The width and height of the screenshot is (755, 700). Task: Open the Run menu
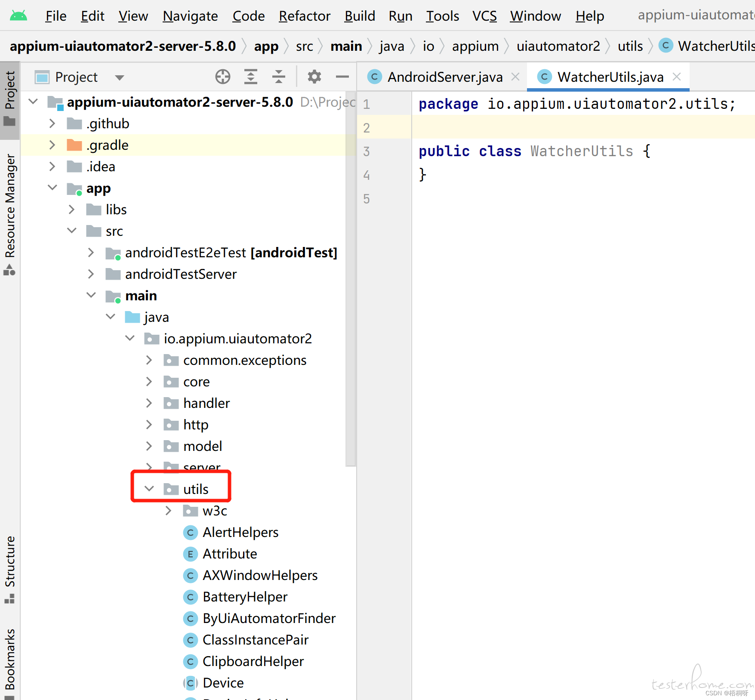click(401, 16)
